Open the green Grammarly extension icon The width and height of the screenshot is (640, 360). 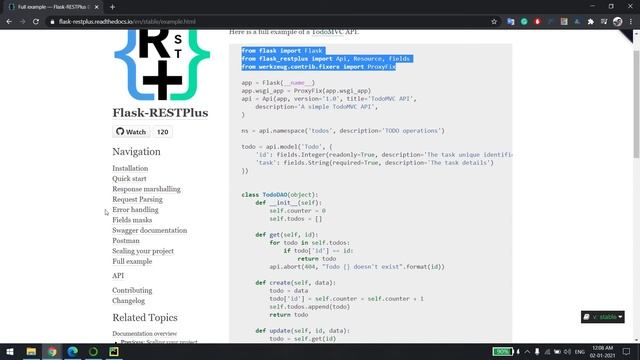[524, 22]
